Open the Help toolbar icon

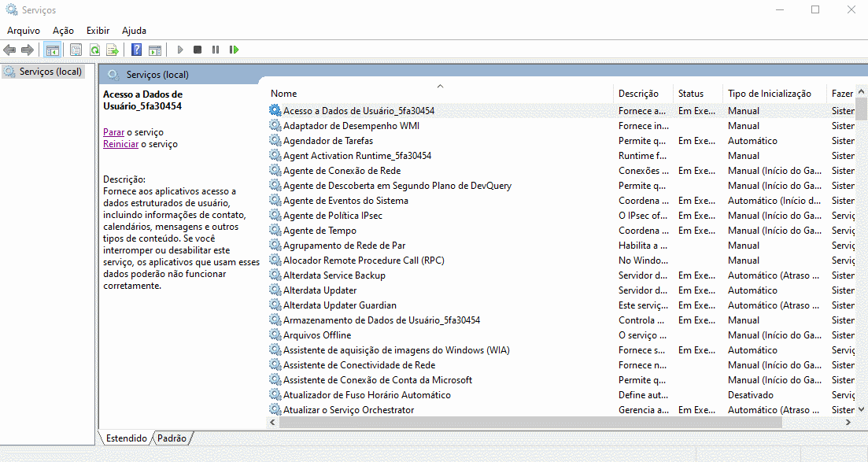click(x=137, y=50)
